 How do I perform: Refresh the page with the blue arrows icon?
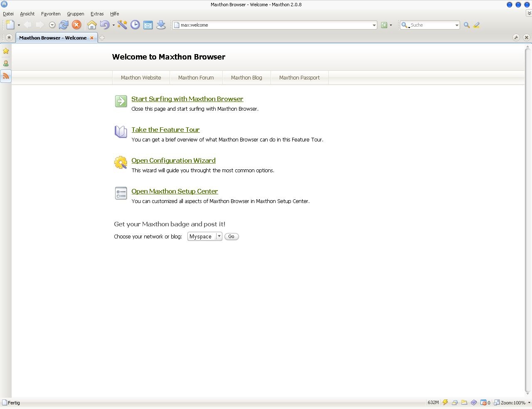[64, 25]
